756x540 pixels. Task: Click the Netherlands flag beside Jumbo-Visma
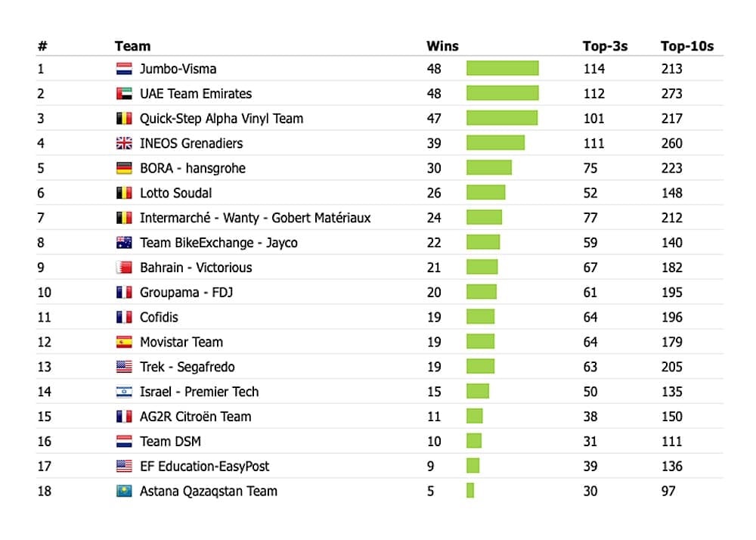click(x=124, y=69)
